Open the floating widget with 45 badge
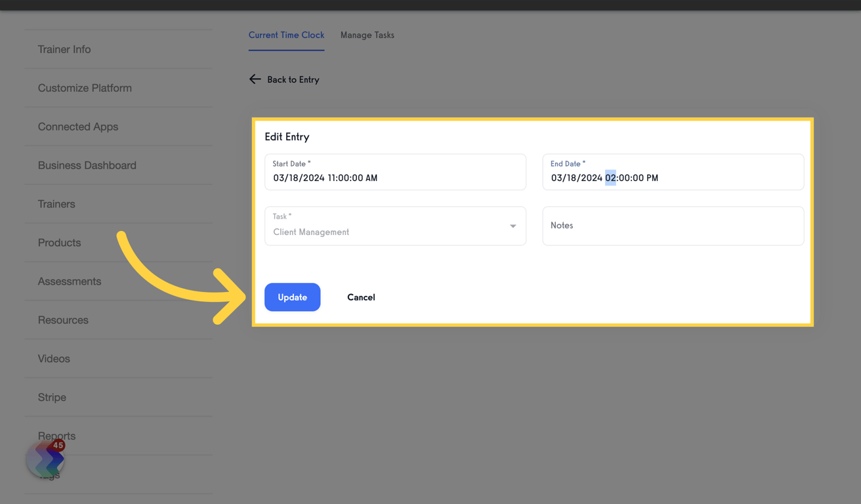This screenshot has height=504, width=861. point(46,459)
